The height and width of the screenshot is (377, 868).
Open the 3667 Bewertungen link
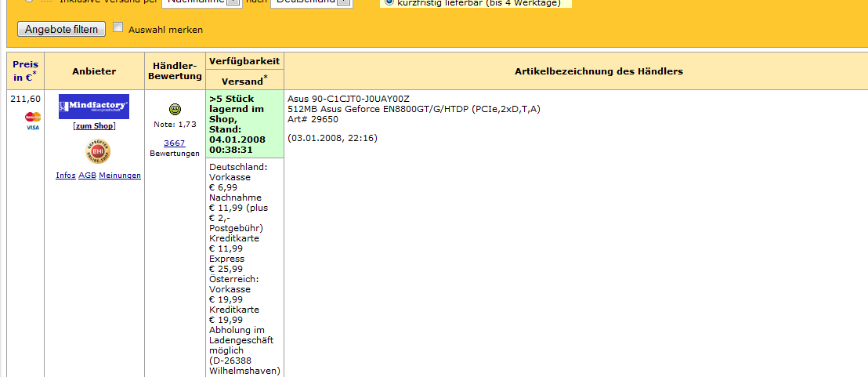[175, 143]
